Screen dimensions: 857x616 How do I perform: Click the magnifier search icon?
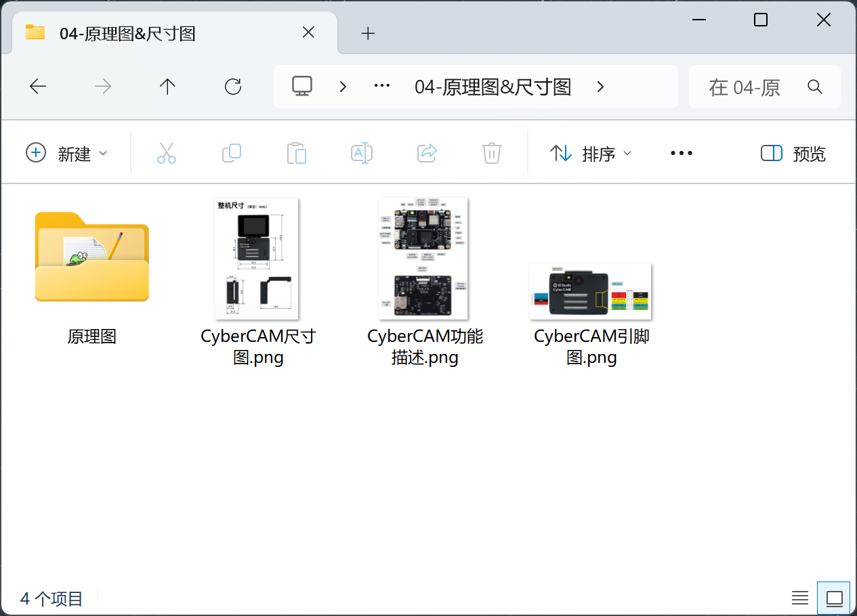pyautogui.click(x=815, y=87)
